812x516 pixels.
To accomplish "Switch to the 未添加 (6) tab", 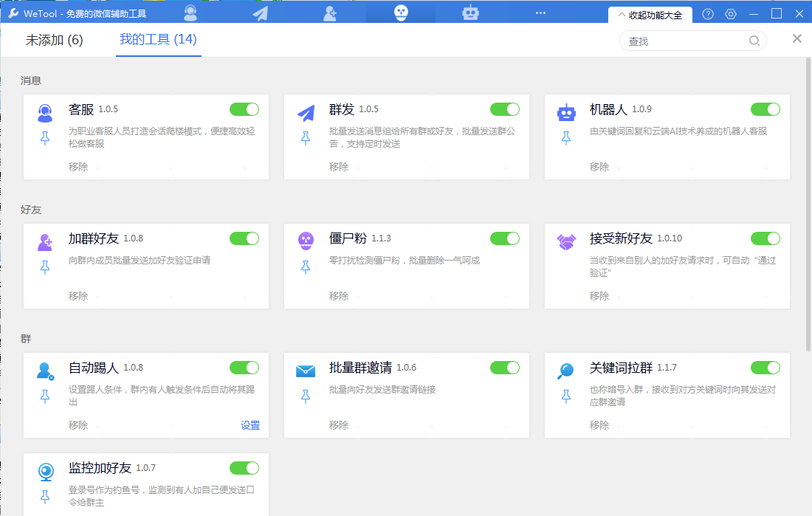I will [55, 40].
